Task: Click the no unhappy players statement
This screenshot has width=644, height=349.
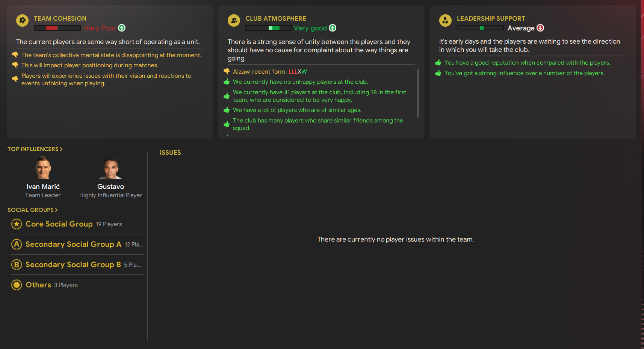Action: 300,82
